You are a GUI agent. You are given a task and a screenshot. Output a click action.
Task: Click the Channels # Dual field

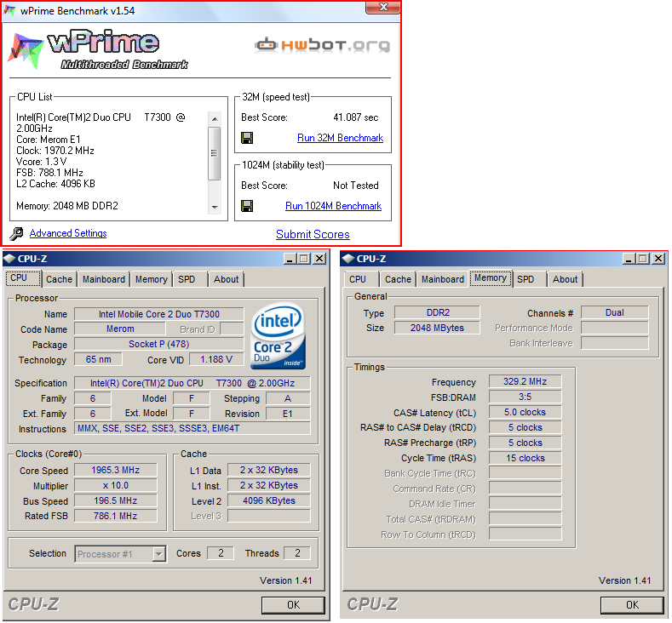click(x=615, y=312)
